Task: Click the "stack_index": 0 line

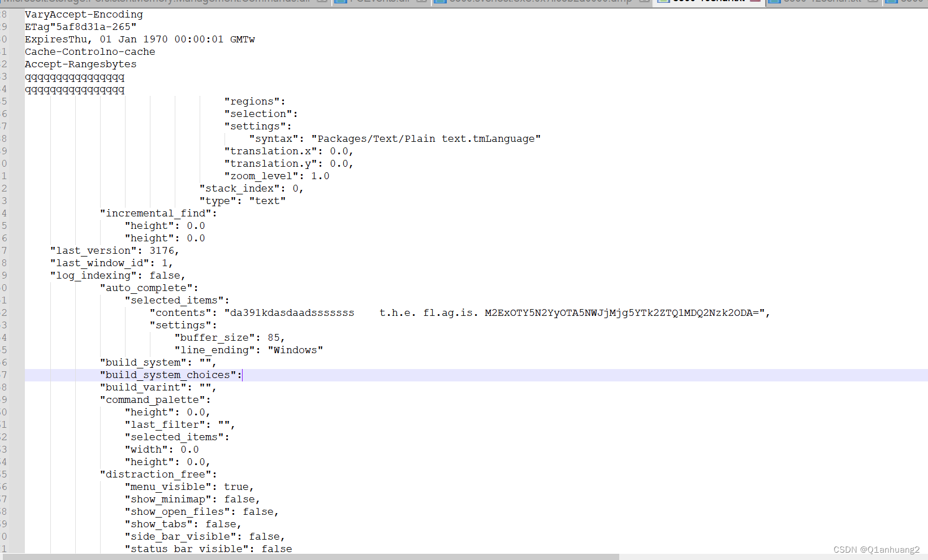Action: [252, 189]
